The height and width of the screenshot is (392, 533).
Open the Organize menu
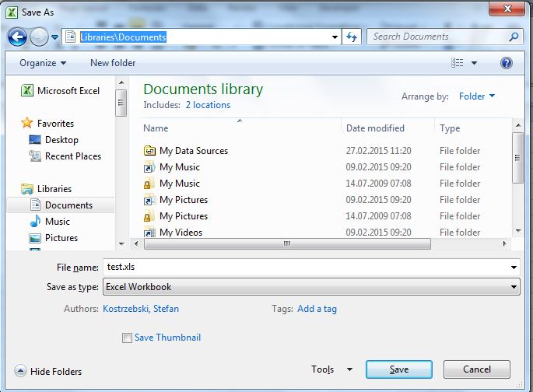(x=43, y=63)
